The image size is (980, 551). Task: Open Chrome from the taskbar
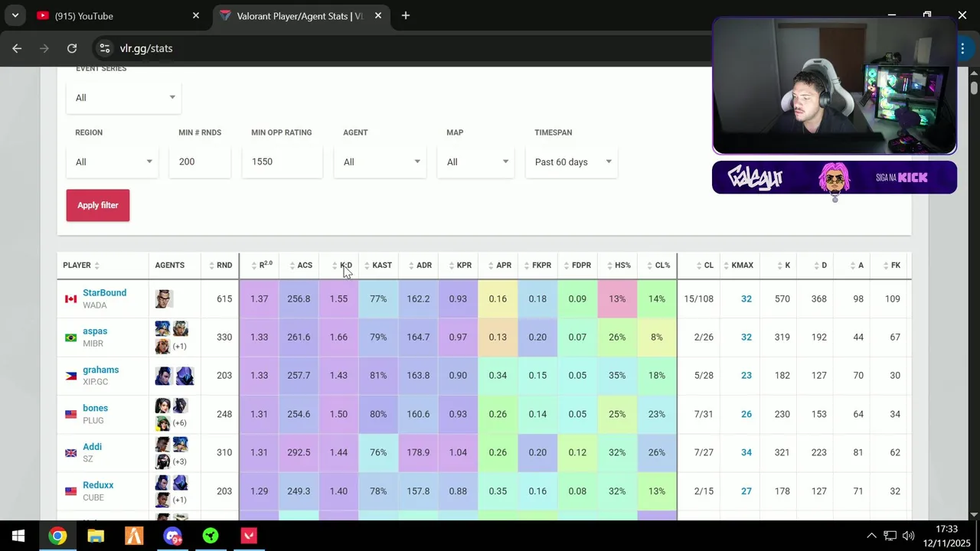tap(57, 536)
